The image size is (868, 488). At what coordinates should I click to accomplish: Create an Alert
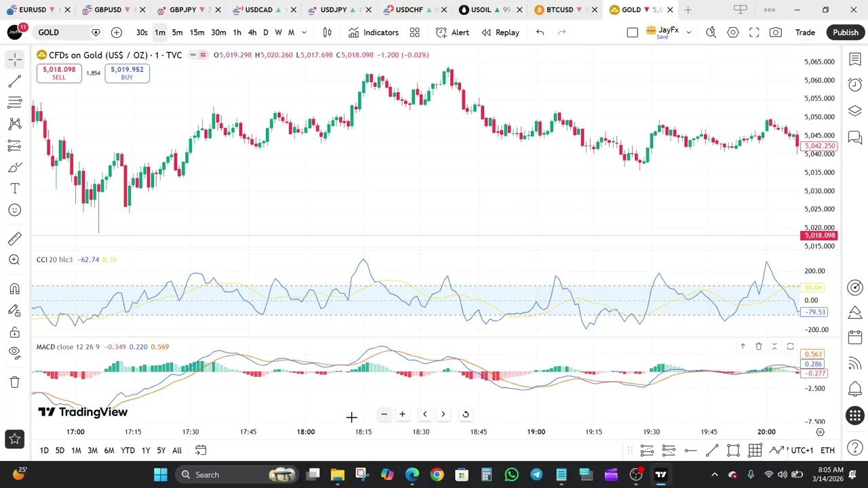(452, 33)
